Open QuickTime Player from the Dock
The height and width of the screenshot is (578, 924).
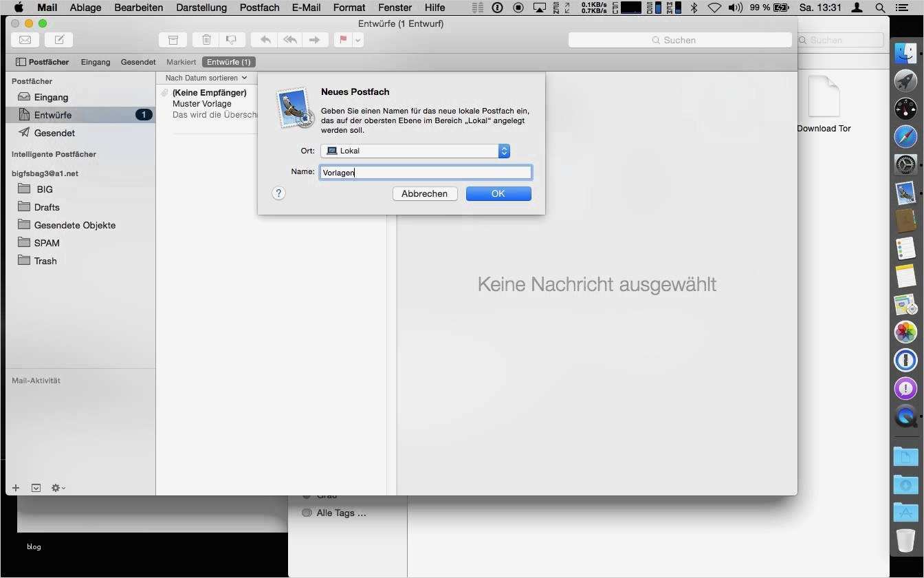click(905, 416)
